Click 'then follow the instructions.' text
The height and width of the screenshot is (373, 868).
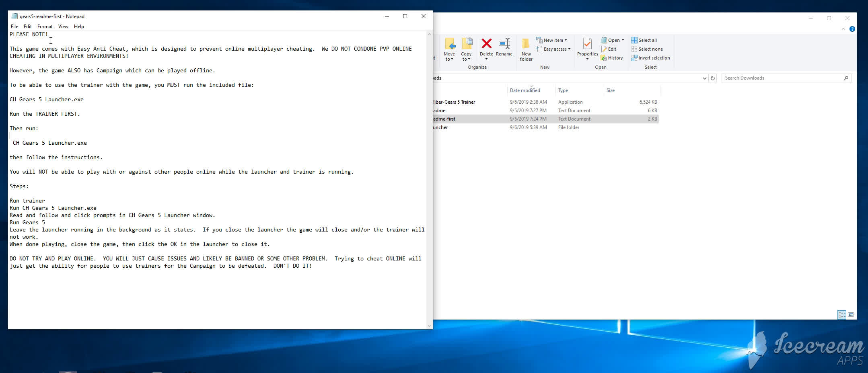[56, 157]
